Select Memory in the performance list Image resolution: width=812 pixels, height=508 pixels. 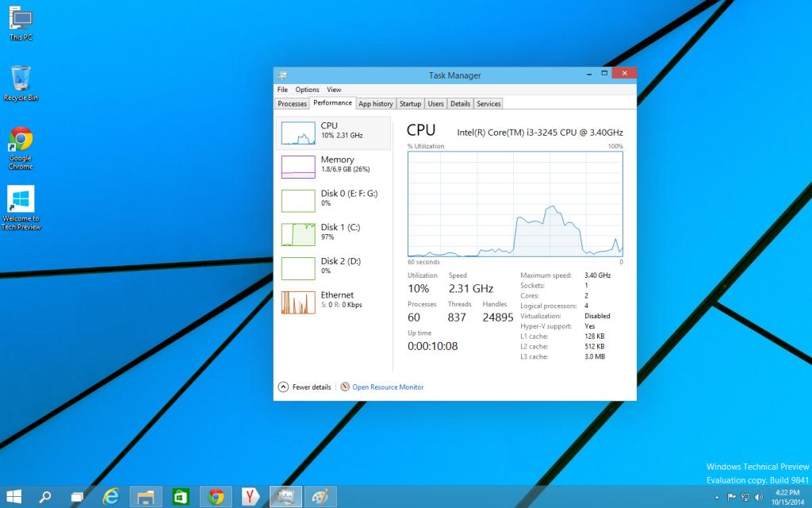(333, 166)
